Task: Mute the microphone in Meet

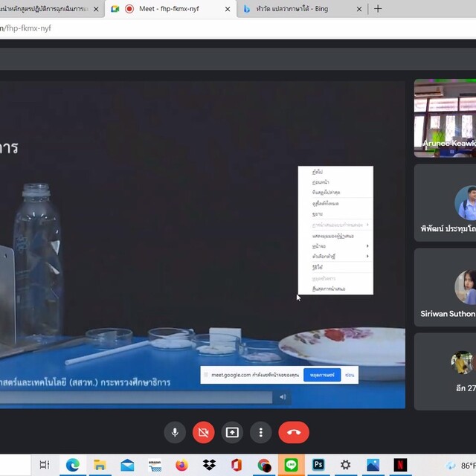Action: tap(175, 432)
